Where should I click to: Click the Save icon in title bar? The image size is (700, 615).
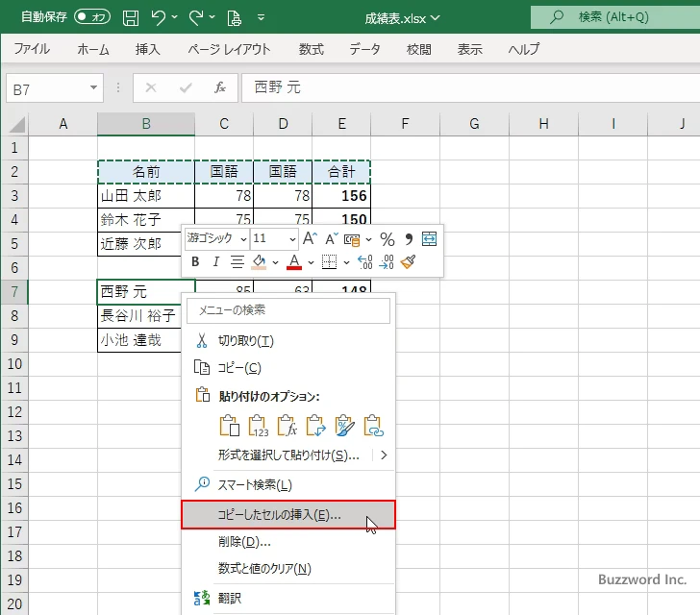tap(131, 18)
